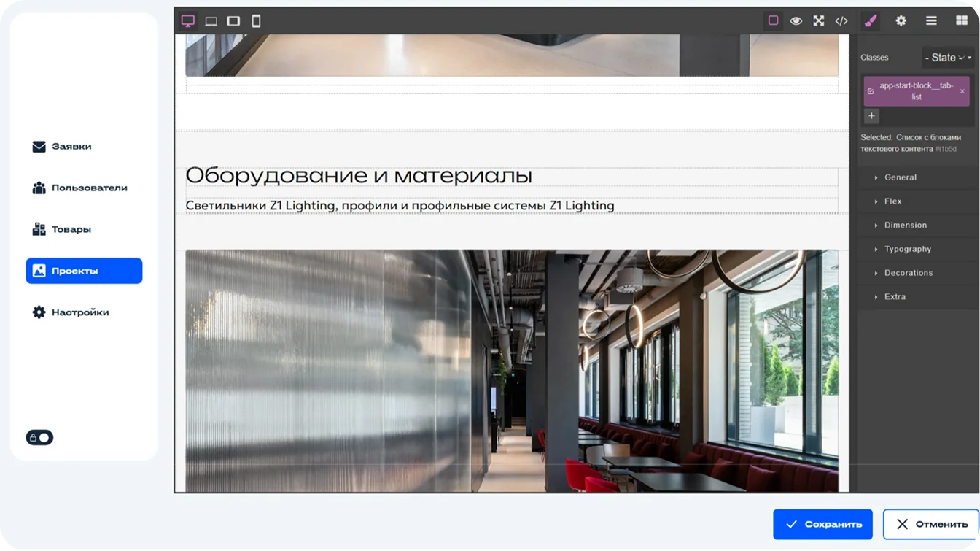Enable preview mode with the eye icon

795,20
